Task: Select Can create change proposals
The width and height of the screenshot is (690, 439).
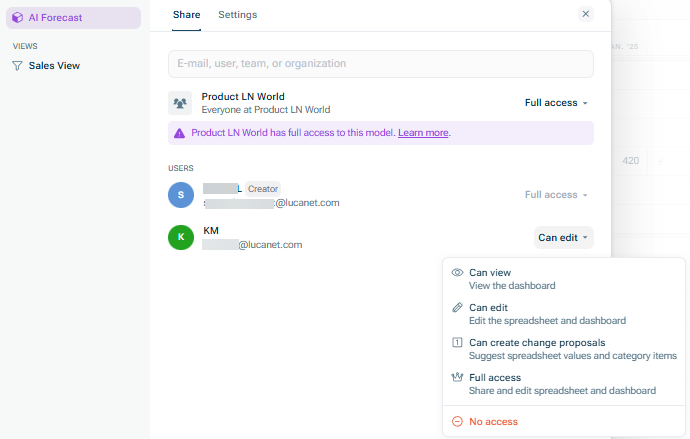Action: pyautogui.click(x=564, y=349)
